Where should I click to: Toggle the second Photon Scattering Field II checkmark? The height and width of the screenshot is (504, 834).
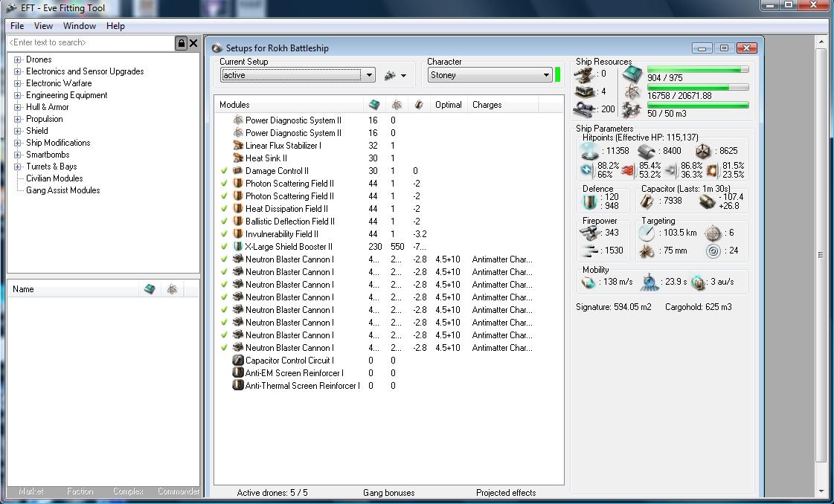(x=224, y=196)
